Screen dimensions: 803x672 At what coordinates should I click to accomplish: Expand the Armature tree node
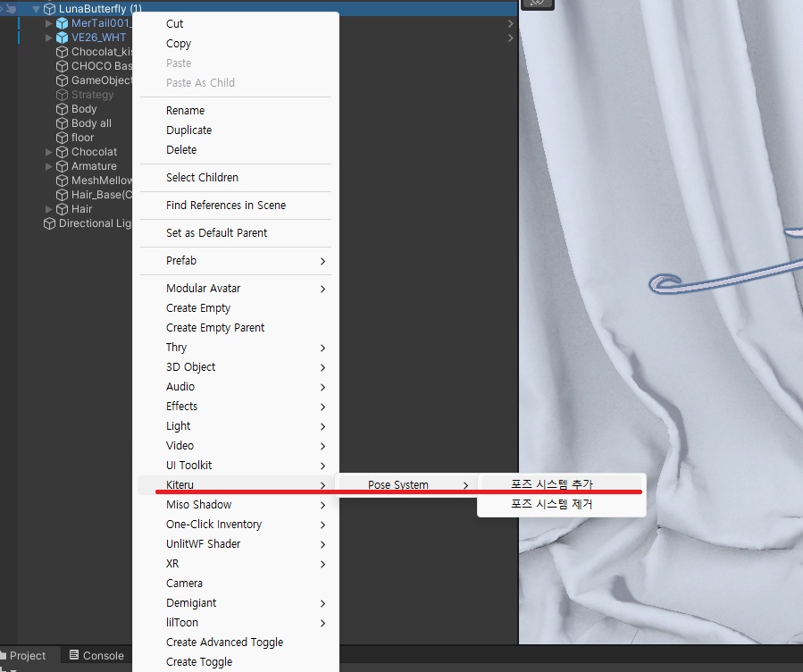tap(48, 166)
